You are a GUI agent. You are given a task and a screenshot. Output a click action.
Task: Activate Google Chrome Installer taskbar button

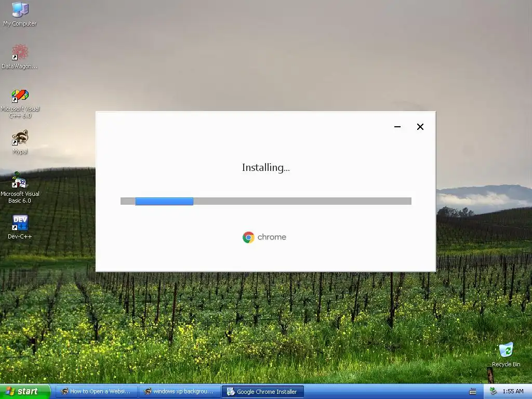(x=262, y=392)
